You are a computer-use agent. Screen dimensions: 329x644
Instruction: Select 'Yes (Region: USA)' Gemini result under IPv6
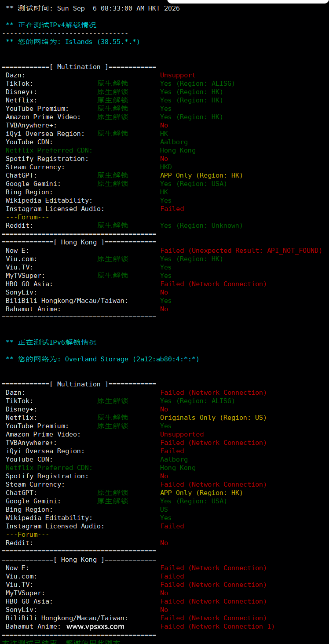coord(194,501)
